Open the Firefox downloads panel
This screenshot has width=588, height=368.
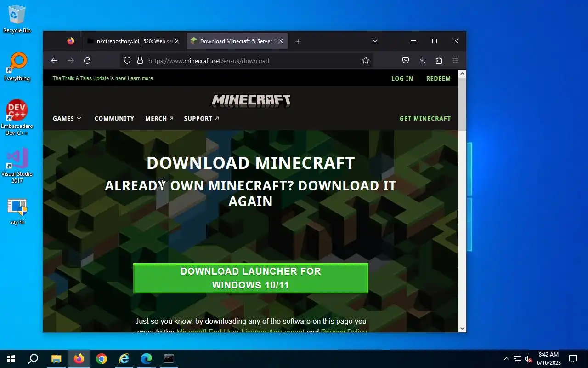[422, 61]
